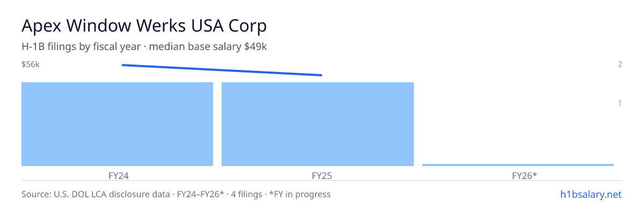Click the thin FY26* filings bar

click(x=518, y=165)
